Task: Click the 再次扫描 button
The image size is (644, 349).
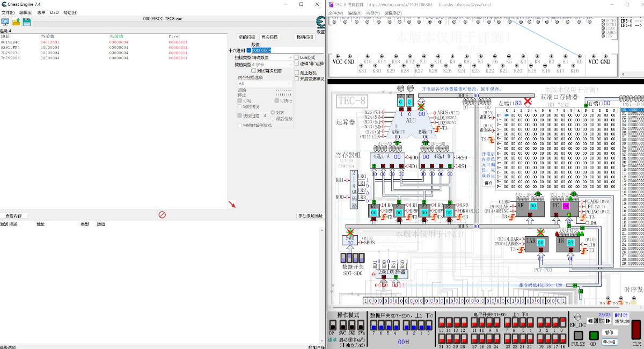Action: pyautogui.click(x=269, y=37)
